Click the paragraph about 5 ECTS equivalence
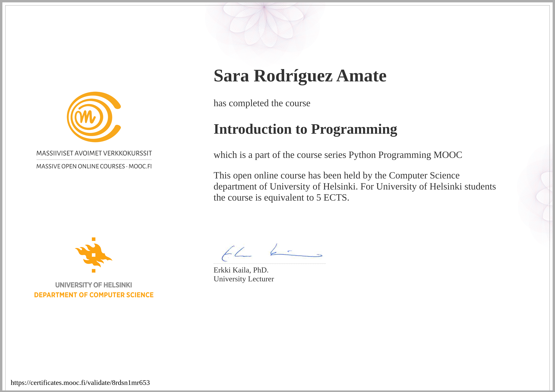The height and width of the screenshot is (392, 555). [355, 187]
